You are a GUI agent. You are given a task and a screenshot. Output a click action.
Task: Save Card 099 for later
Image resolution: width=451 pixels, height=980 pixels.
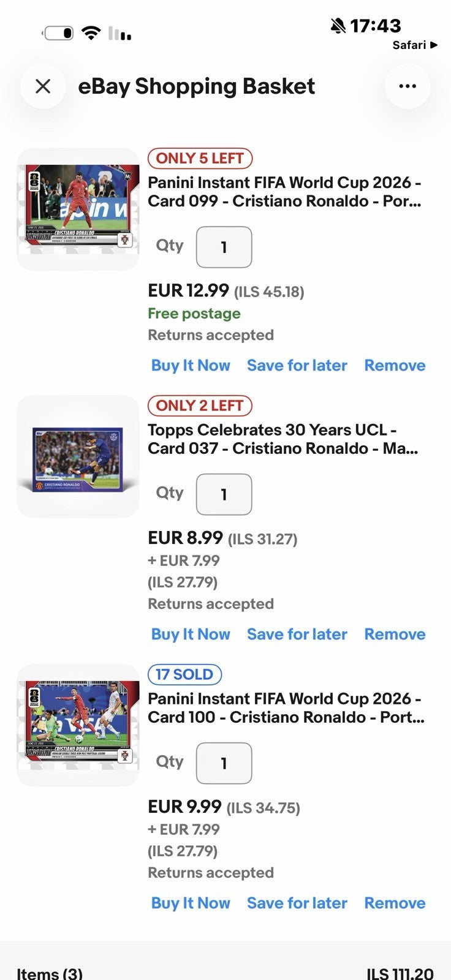tap(297, 365)
